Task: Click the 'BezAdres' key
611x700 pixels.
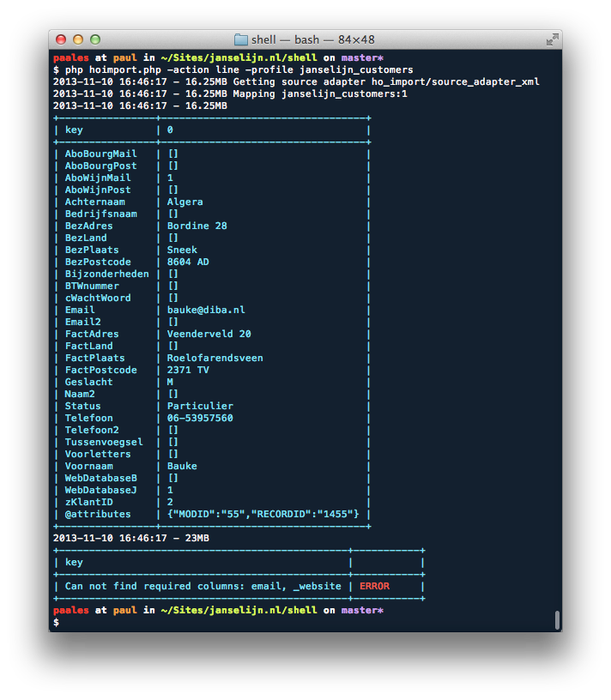Action: [x=89, y=226]
